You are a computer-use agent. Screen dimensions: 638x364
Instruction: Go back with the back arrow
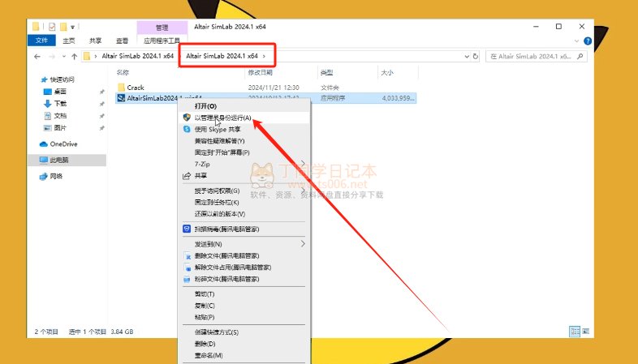[37, 57]
